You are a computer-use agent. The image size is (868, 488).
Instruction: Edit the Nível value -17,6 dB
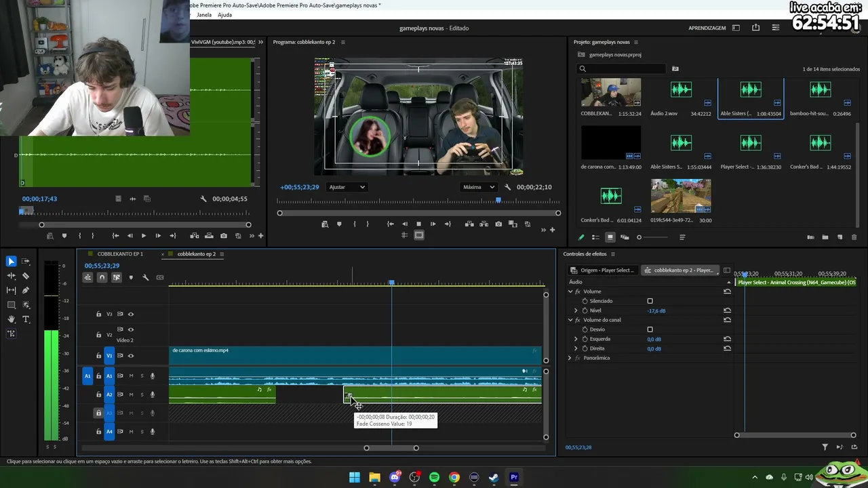pyautogui.click(x=656, y=310)
